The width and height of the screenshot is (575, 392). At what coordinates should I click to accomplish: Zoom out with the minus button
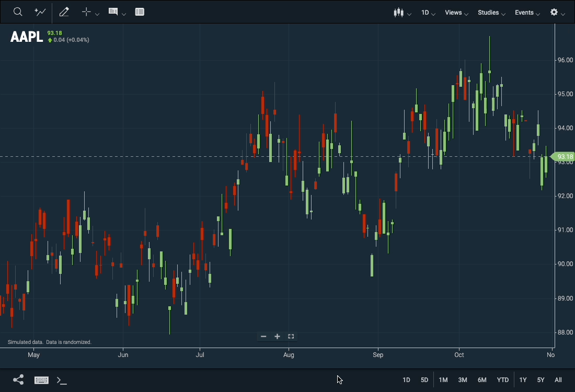(x=263, y=336)
